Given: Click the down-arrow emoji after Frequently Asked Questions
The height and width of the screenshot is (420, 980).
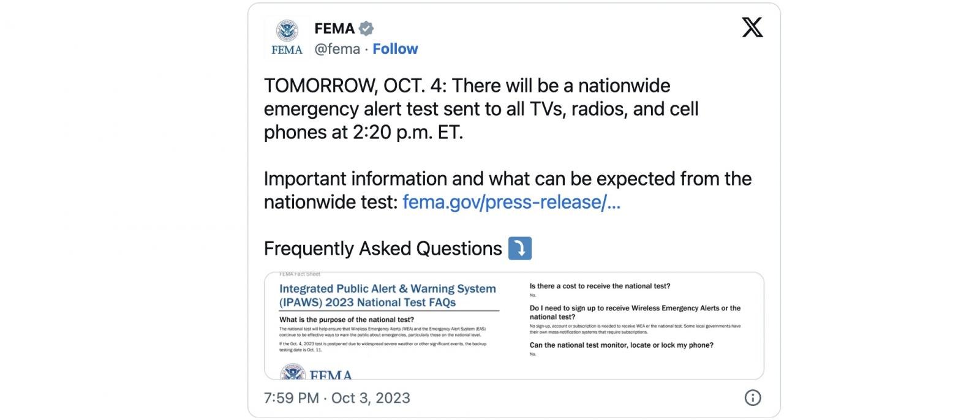Looking at the screenshot, I should tap(520, 249).
